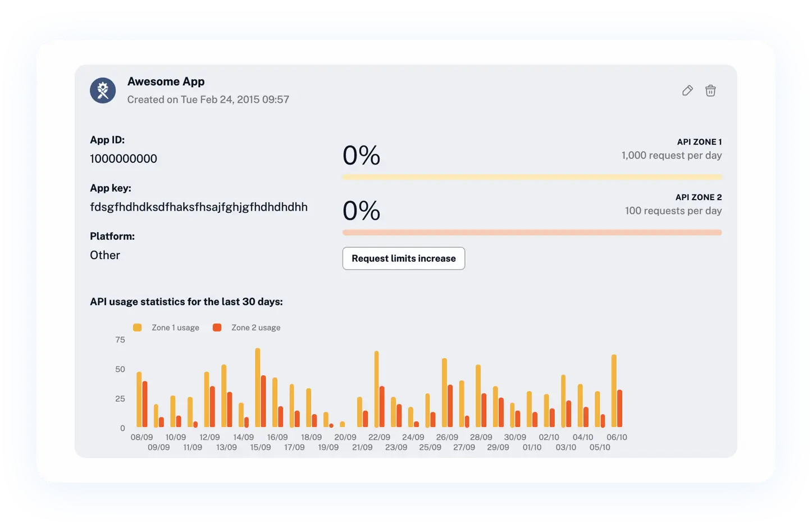Select the App ID value 1000000000
This screenshot has height=522, width=812.
click(x=124, y=159)
